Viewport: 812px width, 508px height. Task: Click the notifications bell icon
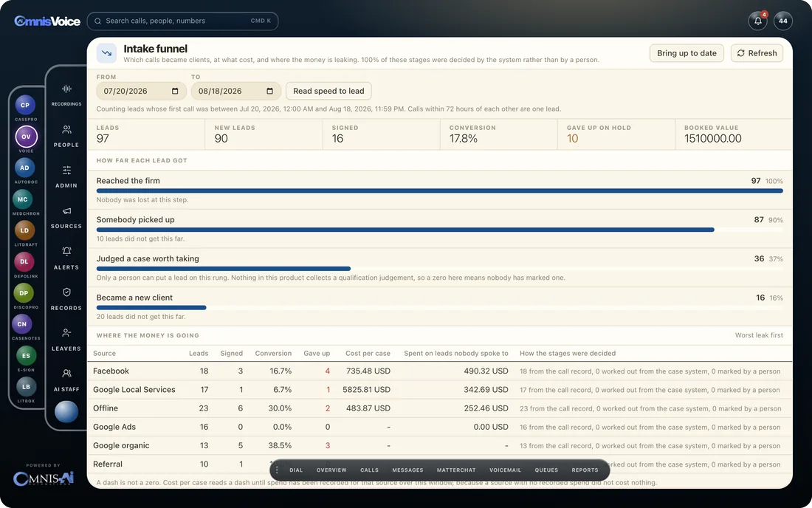click(x=757, y=21)
